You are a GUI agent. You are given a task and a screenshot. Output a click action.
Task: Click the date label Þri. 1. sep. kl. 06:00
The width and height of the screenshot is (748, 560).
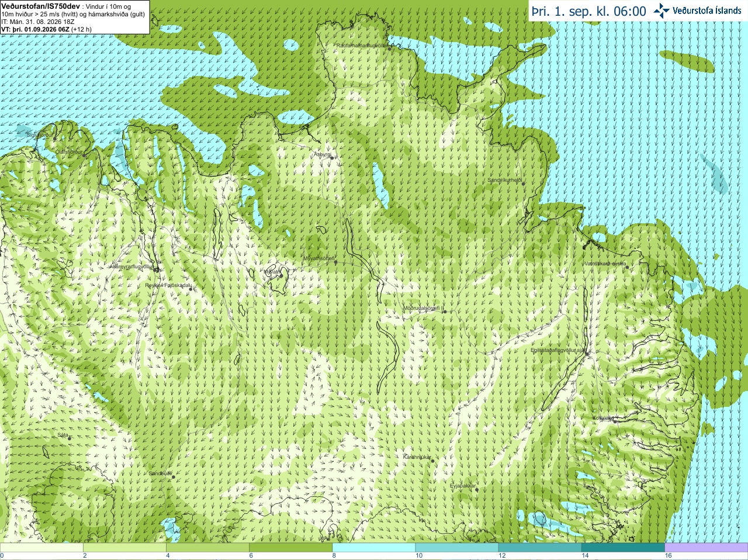[x=589, y=11]
